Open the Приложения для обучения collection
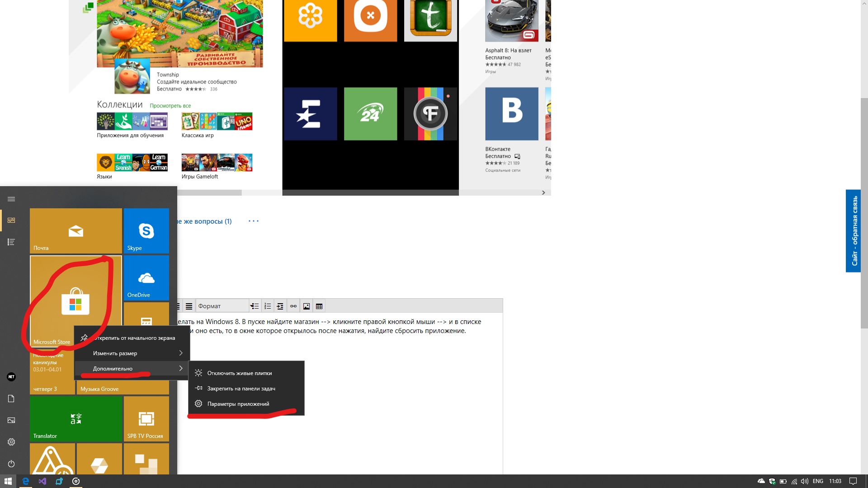 (x=132, y=125)
